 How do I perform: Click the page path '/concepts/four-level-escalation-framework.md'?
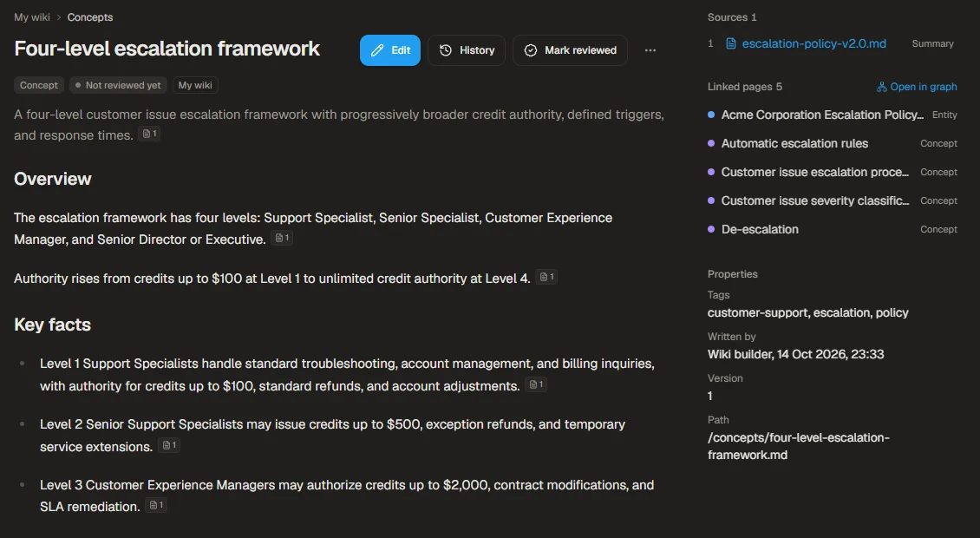click(798, 446)
